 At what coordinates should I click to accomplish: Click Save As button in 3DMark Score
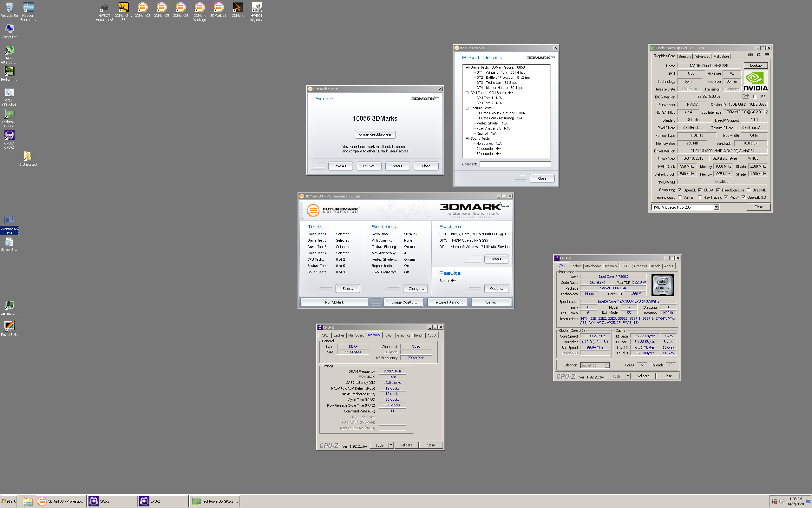tap(341, 166)
